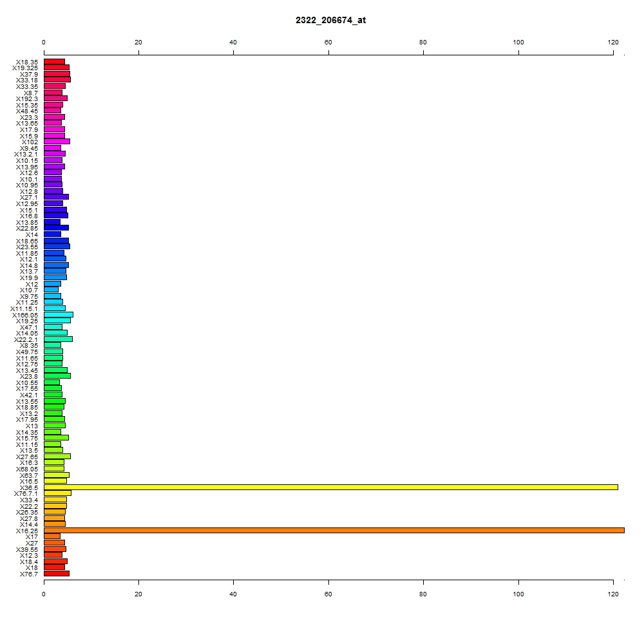Viewport: 644px width, 644px height.
Task: Click the X27.1 row label
Action: pos(29,198)
